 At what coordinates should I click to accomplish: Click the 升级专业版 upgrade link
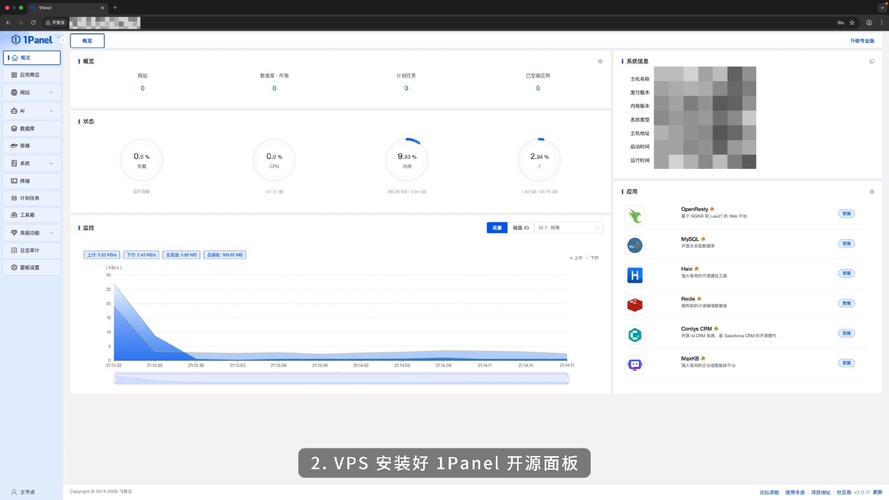862,41
